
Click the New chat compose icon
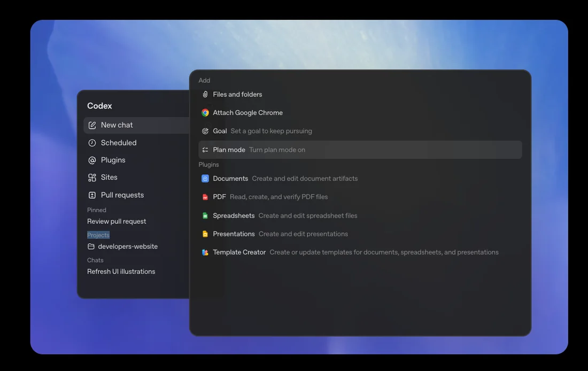(x=92, y=125)
